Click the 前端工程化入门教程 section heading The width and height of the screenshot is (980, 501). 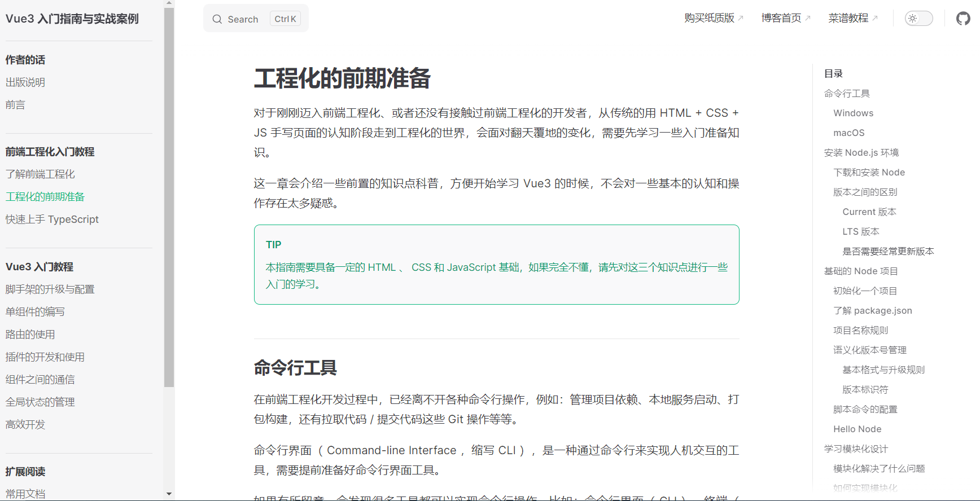pyautogui.click(x=50, y=152)
